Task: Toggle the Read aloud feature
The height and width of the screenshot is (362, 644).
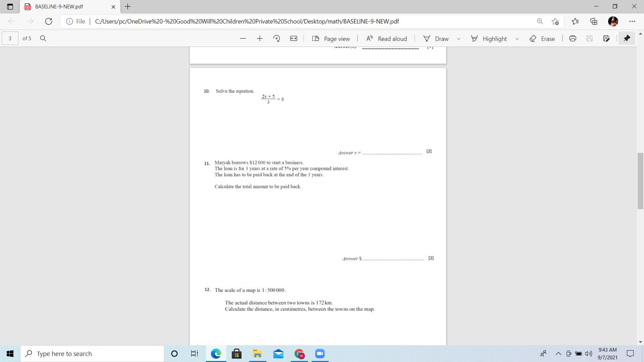Action: (386, 39)
